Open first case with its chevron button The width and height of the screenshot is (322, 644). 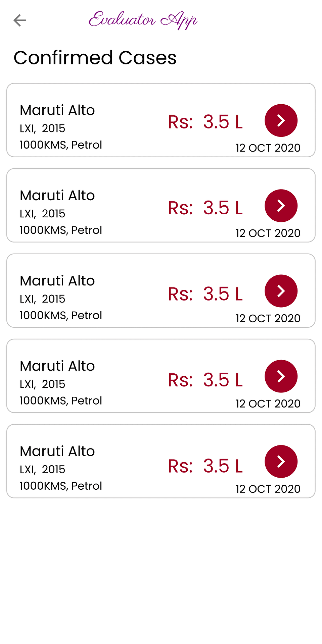tap(281, 120)
